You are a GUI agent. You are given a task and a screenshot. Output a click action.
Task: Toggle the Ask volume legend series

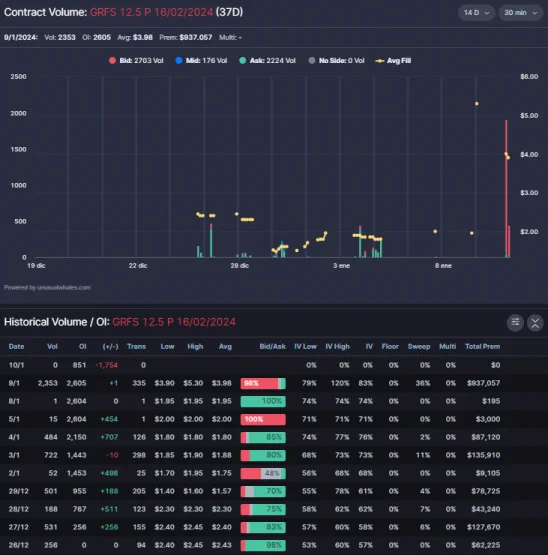(x=267, y=61)
